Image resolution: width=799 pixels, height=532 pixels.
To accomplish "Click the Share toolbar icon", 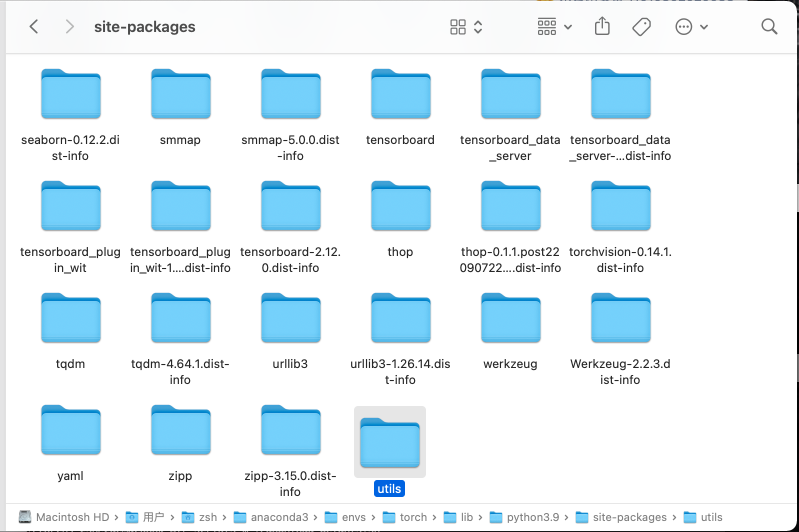I will tap(602, 26).
